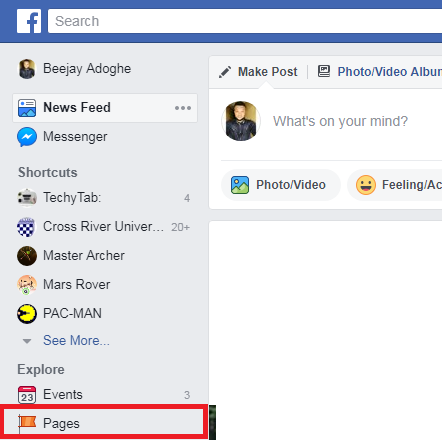Image resolution: width=442 pixels, height=440 pixels.
Task: Click the Photo/Video Album icon
Action: click(324, 71)
